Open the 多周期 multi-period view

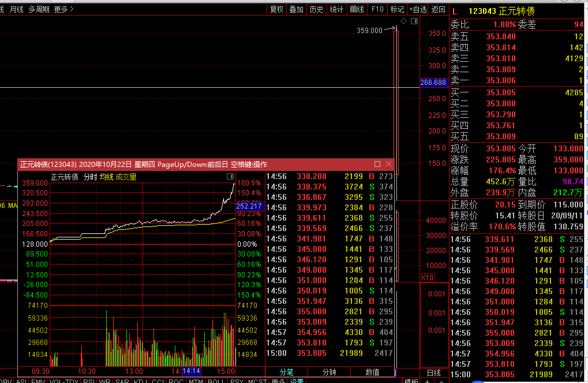[x=39, y=9]
